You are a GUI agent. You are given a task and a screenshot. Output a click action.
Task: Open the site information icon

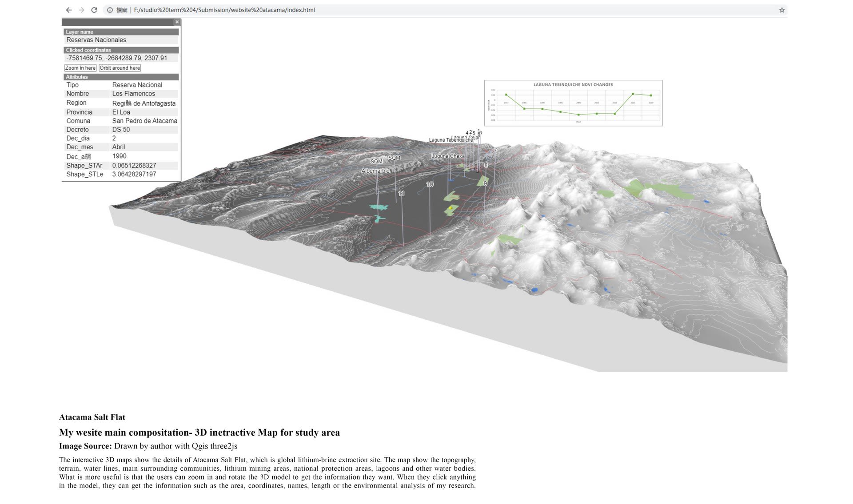point(110,10)
